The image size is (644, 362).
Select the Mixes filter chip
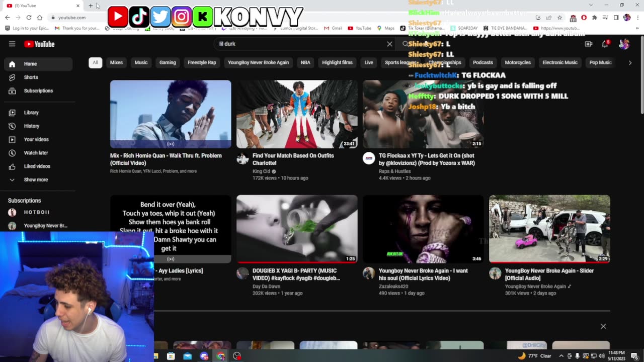[x=116, y=62]
